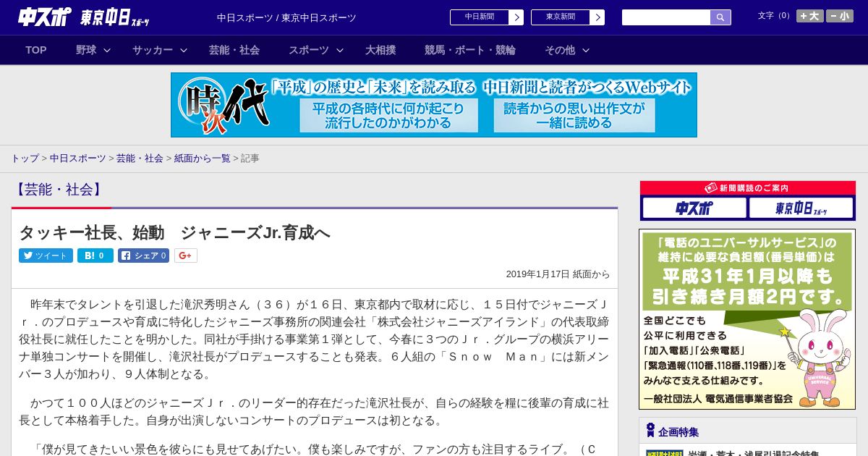Open the 東京新聞 link button
Screen dimensions: 868x456
560,17
